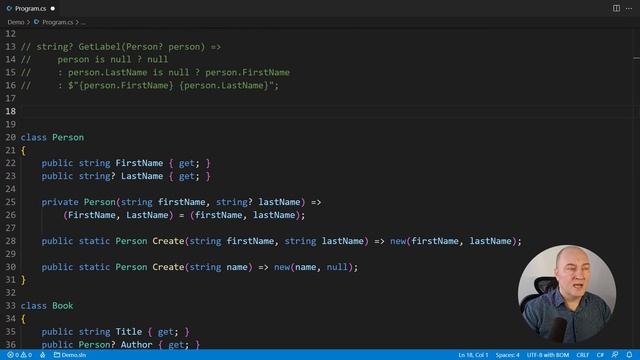The width and height of the screenshot is (640, 360).
Task: Click the presenter webcam overlay
Action: 567,294
